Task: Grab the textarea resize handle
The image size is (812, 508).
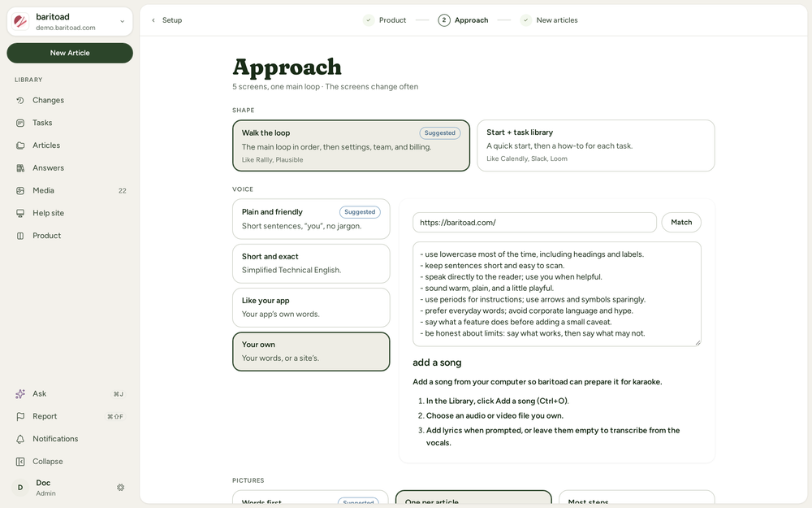Action: 698,343
